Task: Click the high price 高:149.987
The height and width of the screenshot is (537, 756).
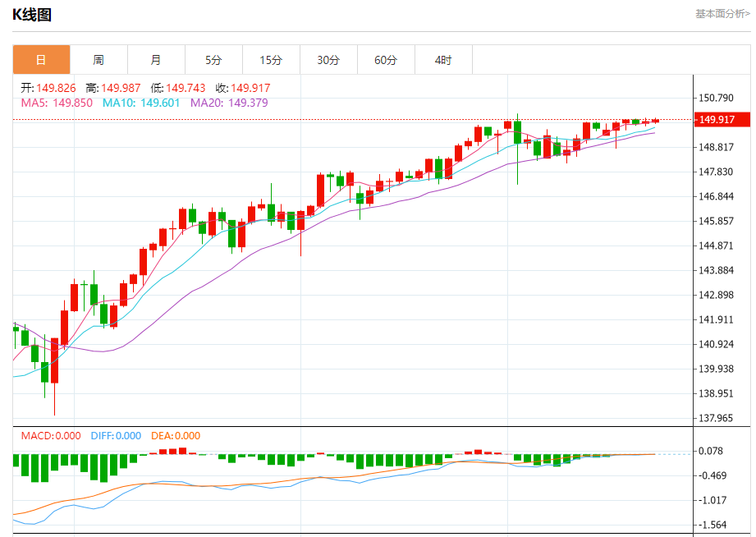Action: coord(112,89)
